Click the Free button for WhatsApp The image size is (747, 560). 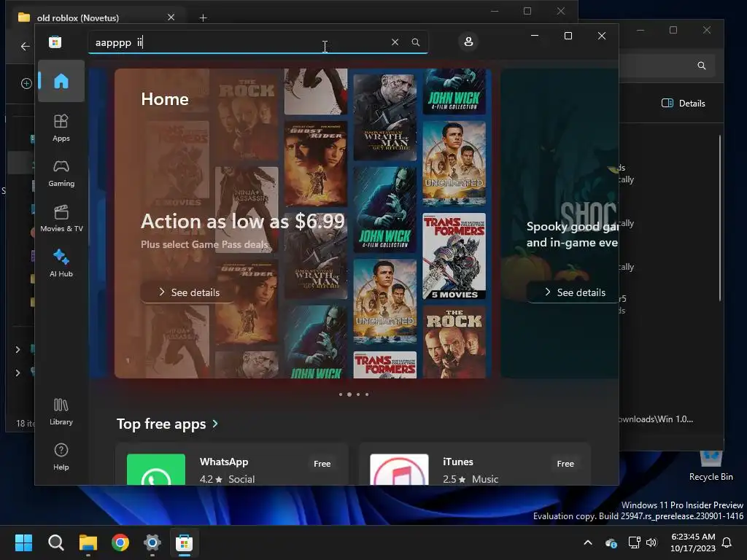click(x=322, y=463)
